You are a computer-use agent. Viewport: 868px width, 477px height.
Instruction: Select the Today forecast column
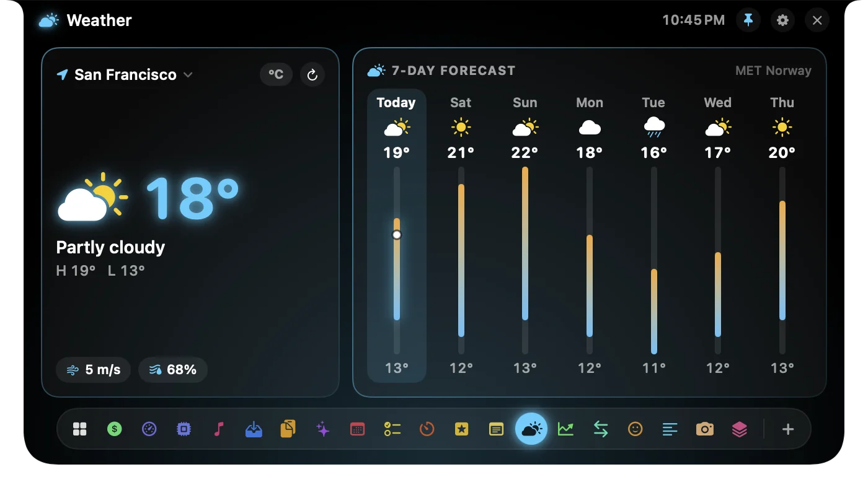(x=397, y=235)
